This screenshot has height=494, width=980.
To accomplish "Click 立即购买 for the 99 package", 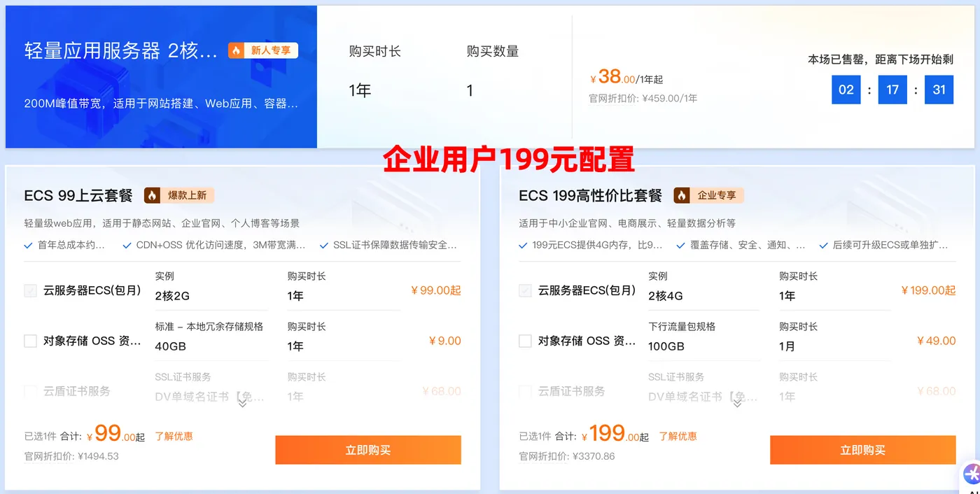I will tap(367, 450).
